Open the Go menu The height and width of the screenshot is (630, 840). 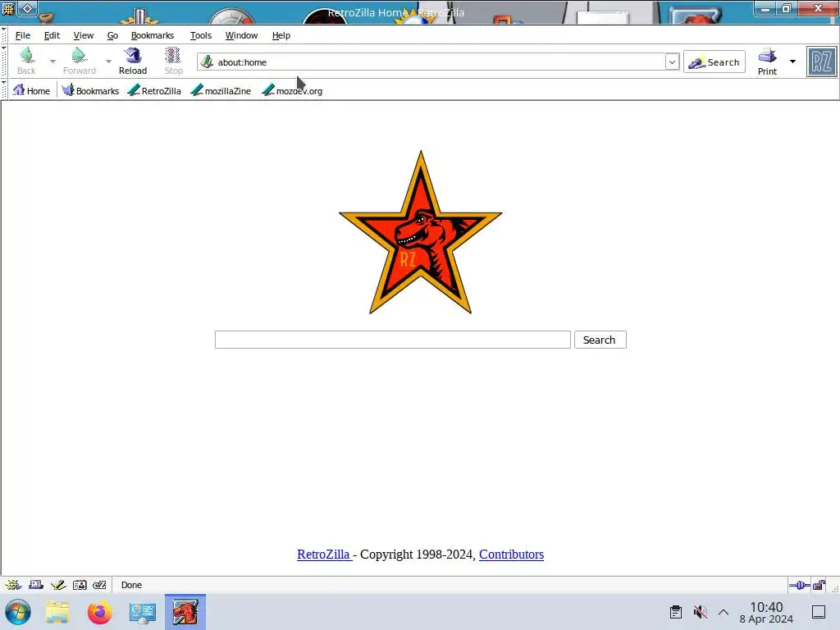coord(112,35)
